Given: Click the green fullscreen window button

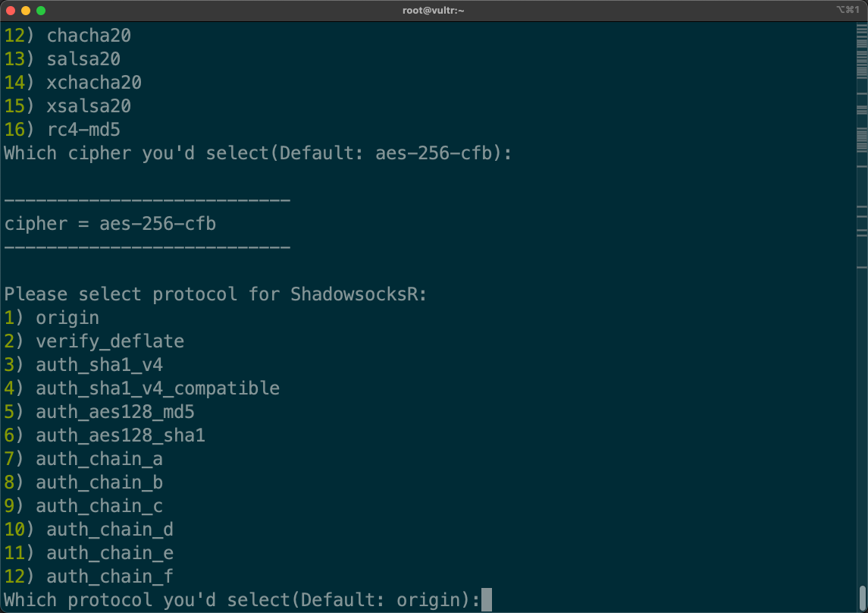Looking at the screenshot, I should (x=41, y=11).
